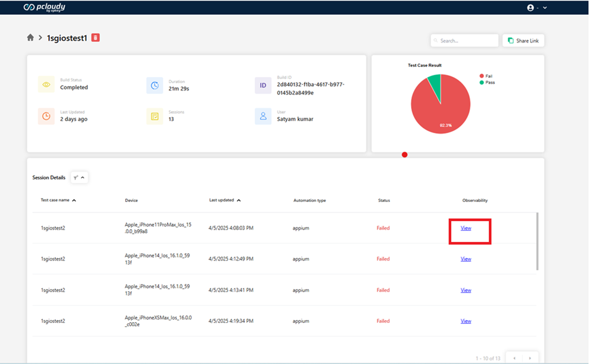The image size is (601, 364).
Task: Focus the Search input field
Action: click(465, 41)
